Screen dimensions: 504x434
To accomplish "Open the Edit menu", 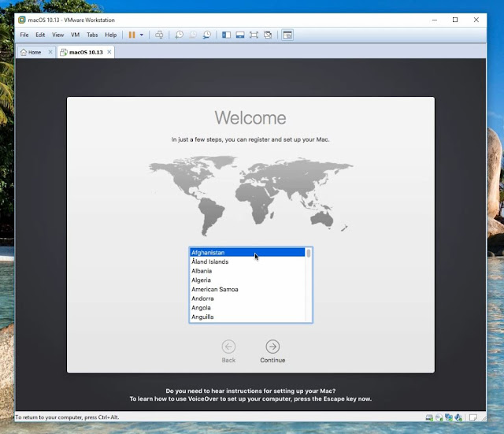I will point(40,35).
